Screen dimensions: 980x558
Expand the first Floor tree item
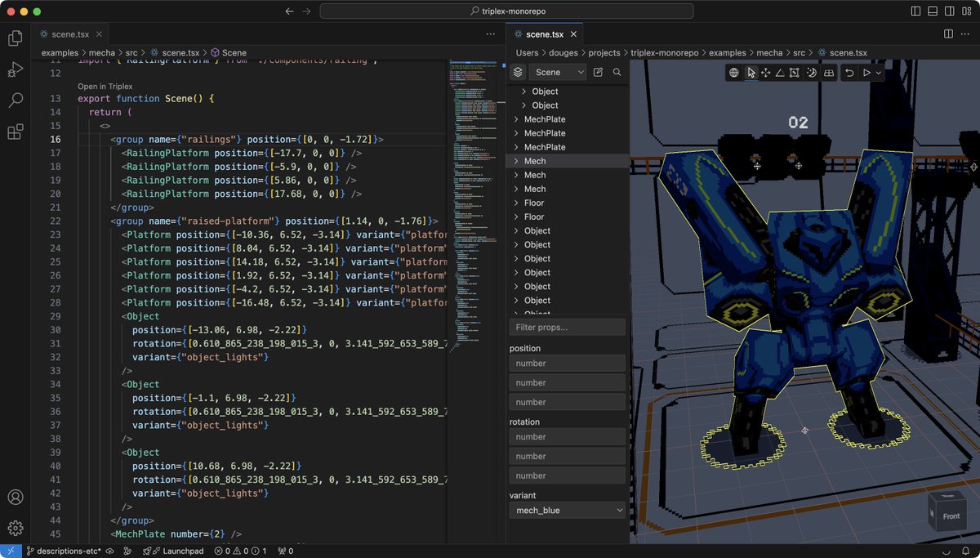[516, 203]
